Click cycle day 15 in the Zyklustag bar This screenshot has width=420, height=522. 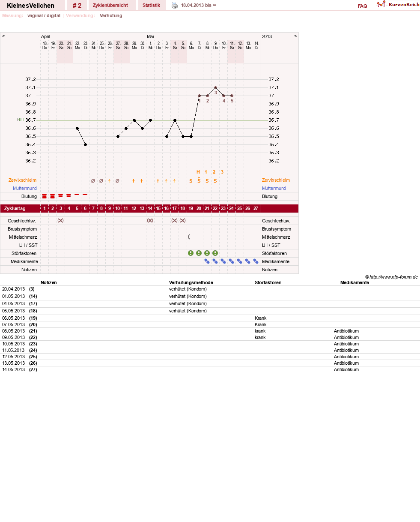(x=158, y=208)
